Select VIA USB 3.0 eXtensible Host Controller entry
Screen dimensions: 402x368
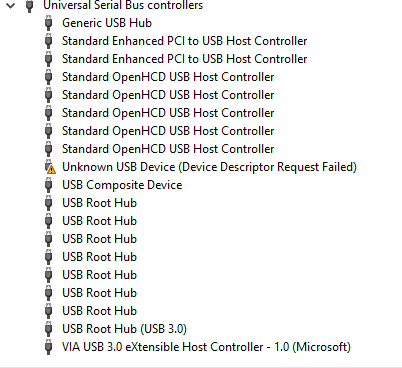point(206,347)
